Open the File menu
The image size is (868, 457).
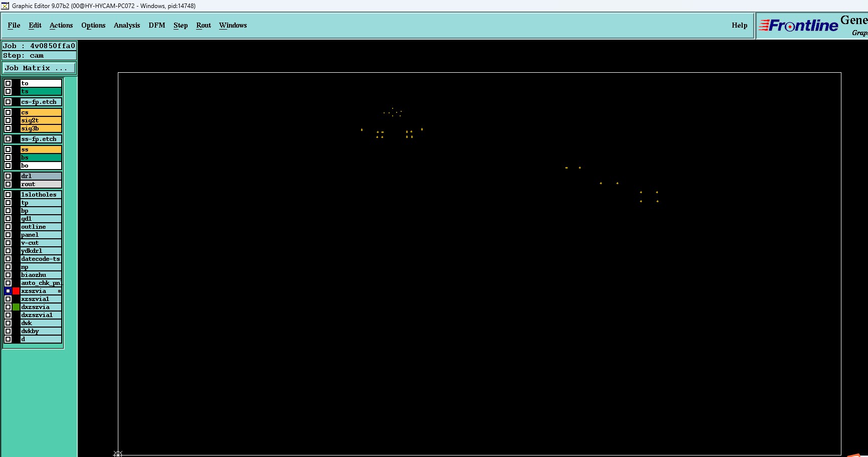click(14, 25)
